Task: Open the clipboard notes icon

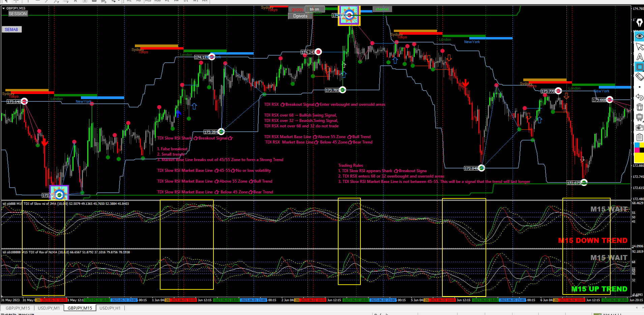Action: (x=639, y=137)
